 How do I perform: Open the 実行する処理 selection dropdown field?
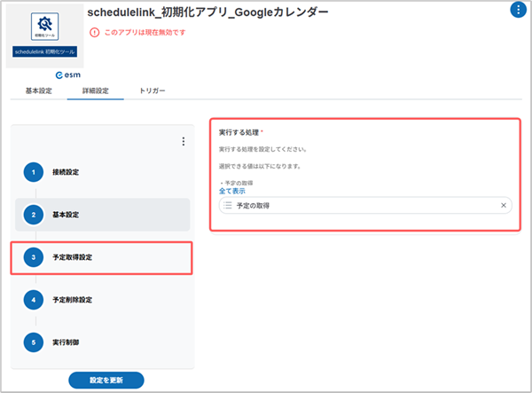coord(364,206)
